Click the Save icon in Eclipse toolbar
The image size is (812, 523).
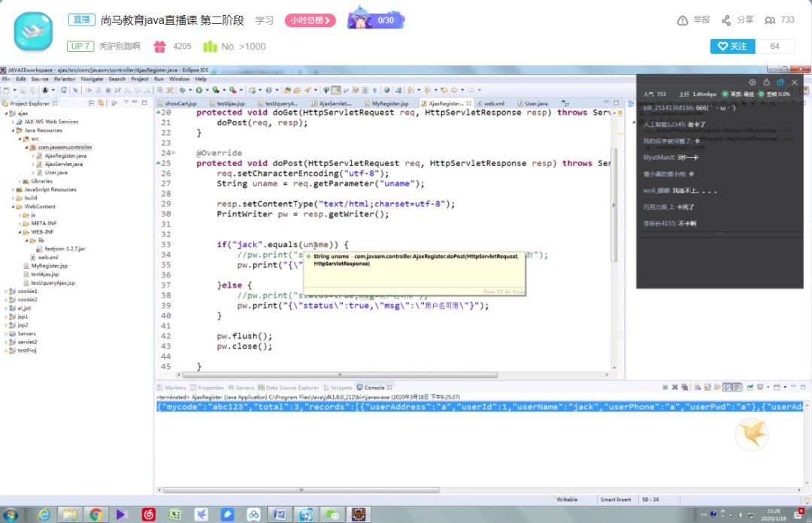click(23, 90)
